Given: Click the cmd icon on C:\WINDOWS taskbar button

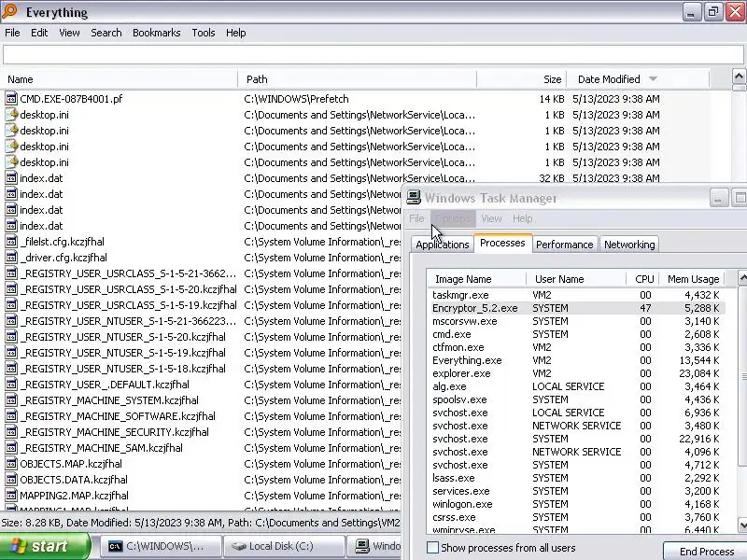Looking at the screenshot, I should tap(115, 546).
